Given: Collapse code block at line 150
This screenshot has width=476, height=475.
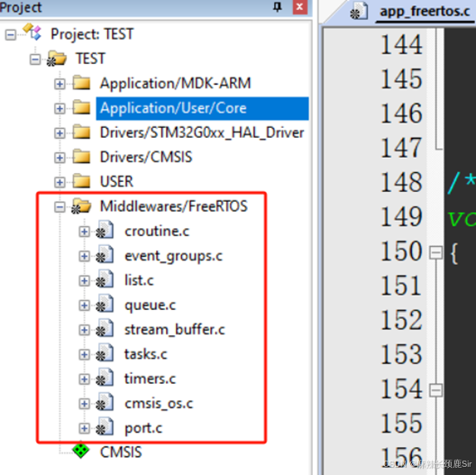Looking at the screenshot, I should point(436,253).
